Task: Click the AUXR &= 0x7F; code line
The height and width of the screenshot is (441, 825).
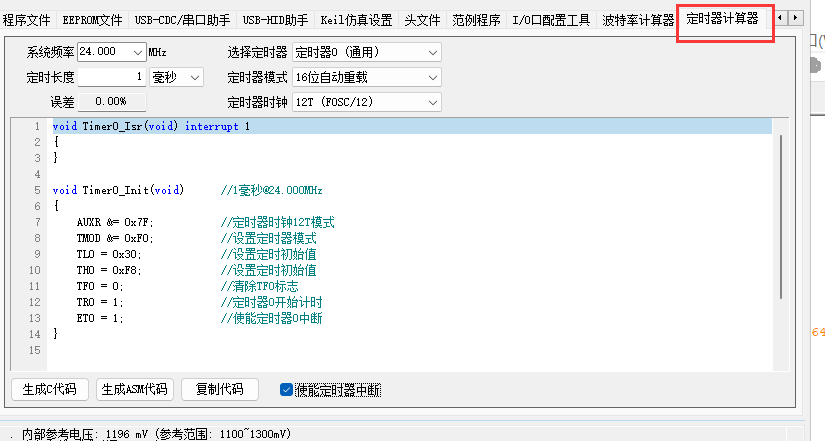Action: tap(115, 222)
